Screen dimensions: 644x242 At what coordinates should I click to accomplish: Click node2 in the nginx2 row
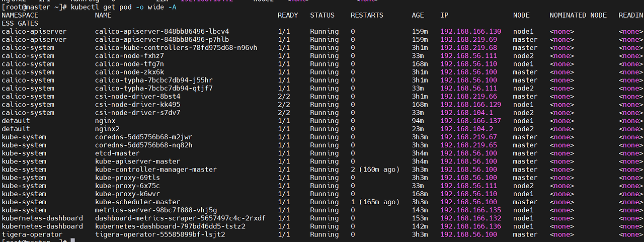click(x=523, y=129)
